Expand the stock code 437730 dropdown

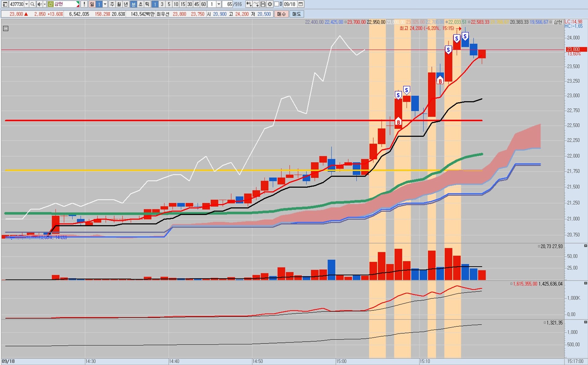point(27,4)
